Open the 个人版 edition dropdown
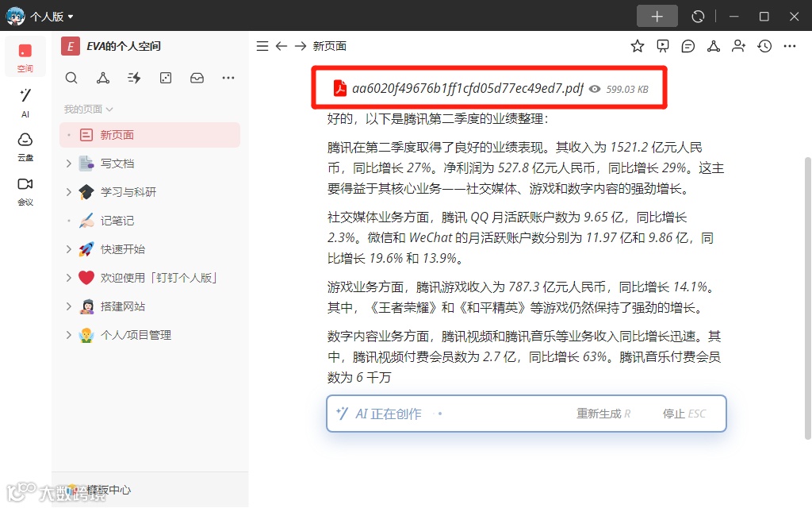Image resolution: width=812 pixels, height=508 pixels. pos(52,17)
